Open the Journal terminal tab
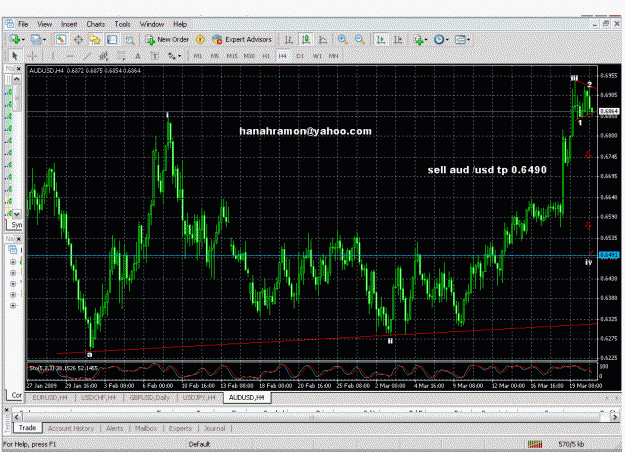 click(x=215, y=428)
